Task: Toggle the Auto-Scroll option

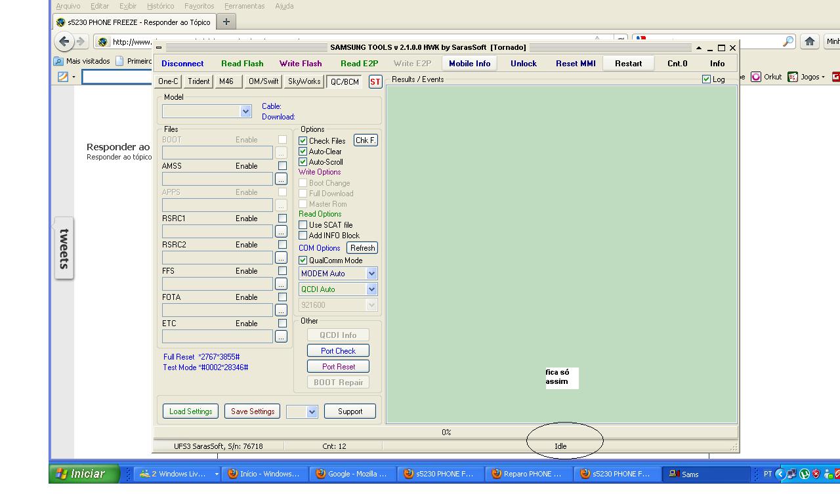Action: click(x=303, y=162)
